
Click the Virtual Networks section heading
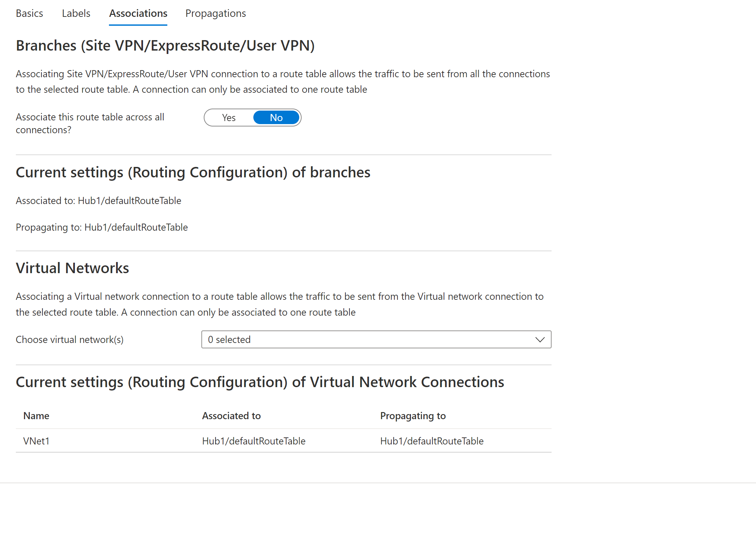[x=73, y=268]
